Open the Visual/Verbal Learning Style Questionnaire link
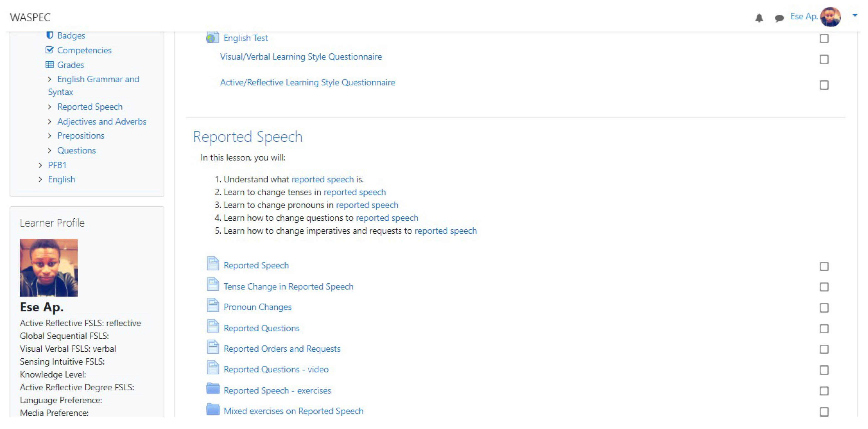 (x=300, y=57)
